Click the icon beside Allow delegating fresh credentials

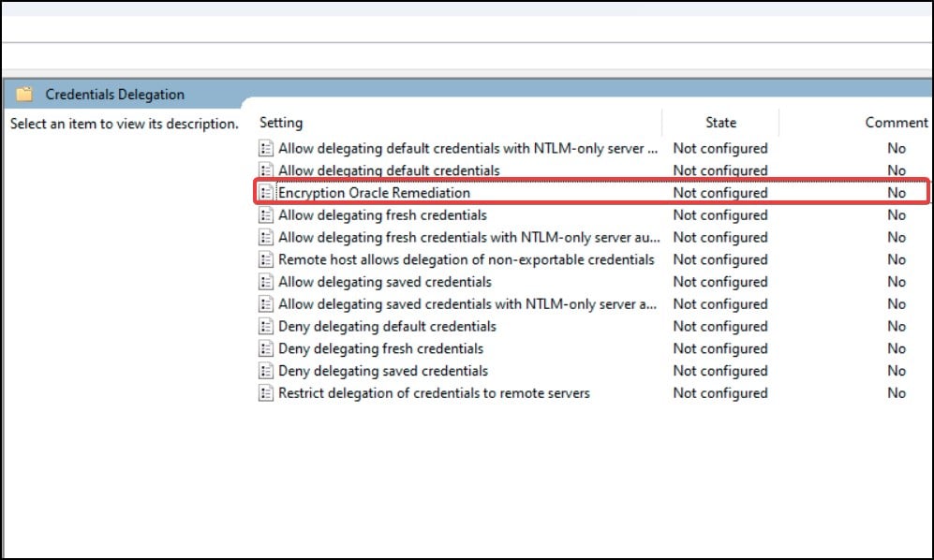click(266, 215)
